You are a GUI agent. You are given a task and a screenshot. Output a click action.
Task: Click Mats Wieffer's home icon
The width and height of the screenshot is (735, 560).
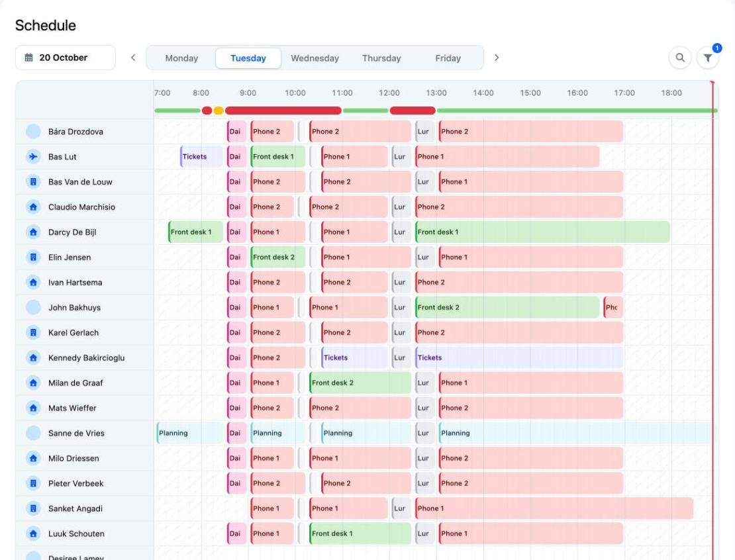[x=33, y=408]
